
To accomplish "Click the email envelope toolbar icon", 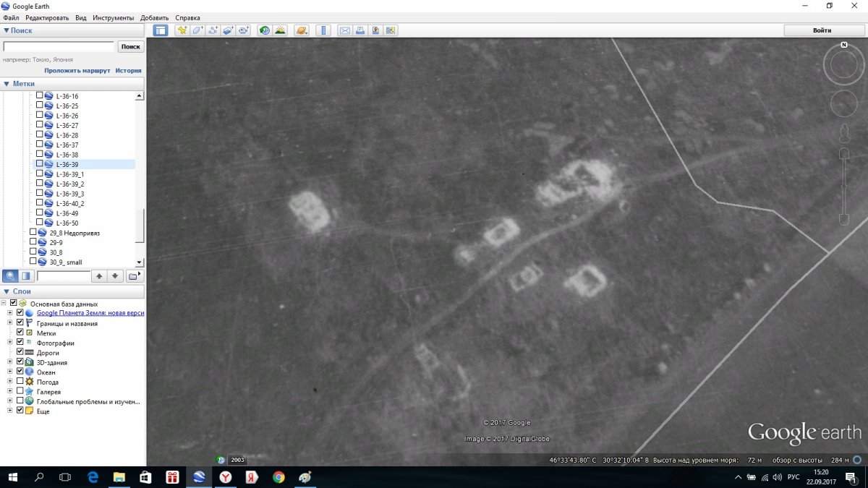I will (x=344, y=30).
